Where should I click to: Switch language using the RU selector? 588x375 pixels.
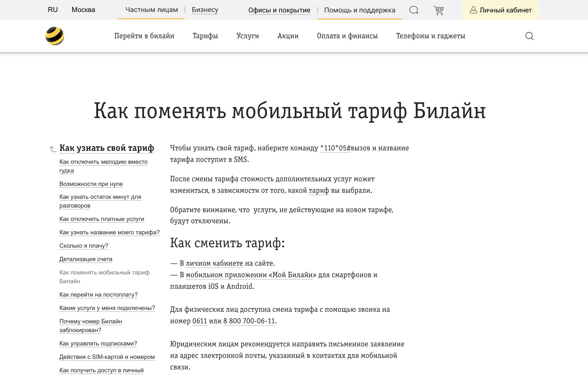pos(53,9)
